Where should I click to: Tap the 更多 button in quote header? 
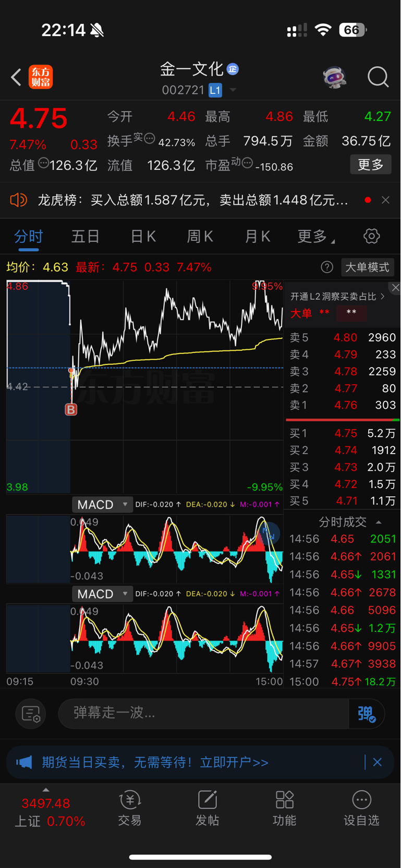tap(371, 165)
